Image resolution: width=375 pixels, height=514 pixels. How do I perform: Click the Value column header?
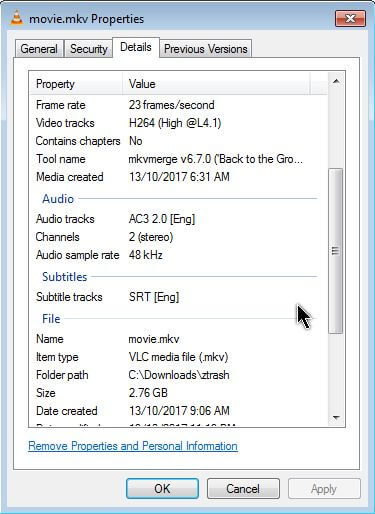tap(217, 84)
